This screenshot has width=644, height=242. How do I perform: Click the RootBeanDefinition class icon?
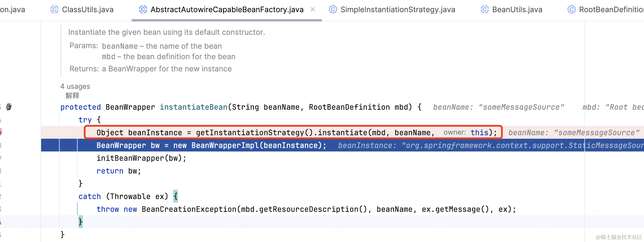[x=572, y=10]
